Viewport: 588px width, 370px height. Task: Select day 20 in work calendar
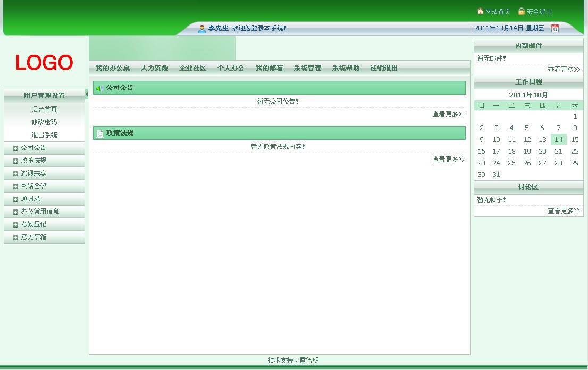(542, 152)
